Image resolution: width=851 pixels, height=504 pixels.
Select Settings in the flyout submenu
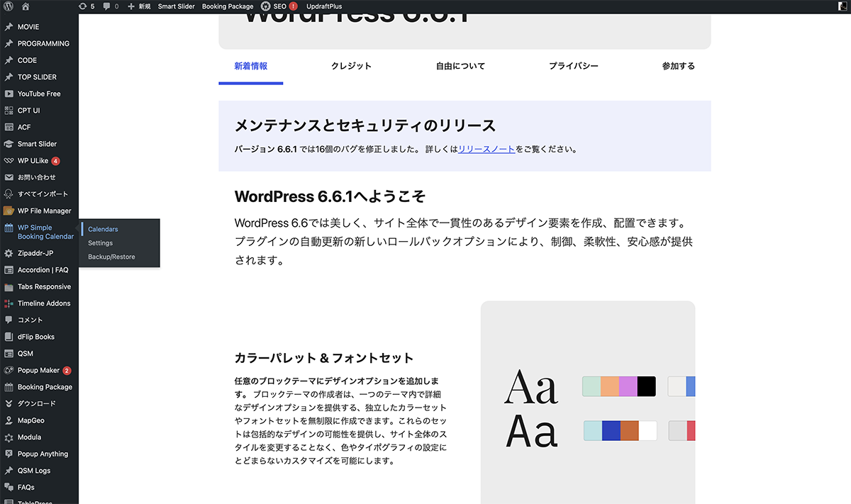[100, 243]
